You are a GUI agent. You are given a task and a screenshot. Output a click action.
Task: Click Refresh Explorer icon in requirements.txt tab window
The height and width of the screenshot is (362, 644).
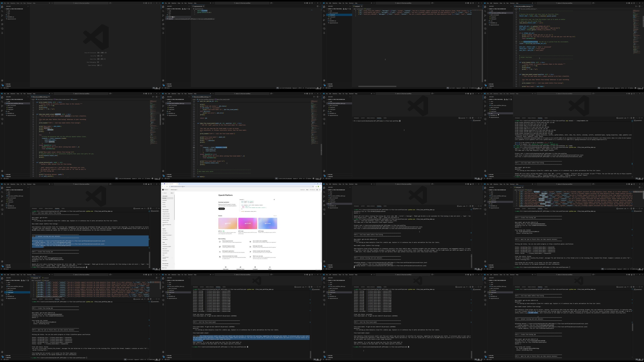(x=187, y=9)
